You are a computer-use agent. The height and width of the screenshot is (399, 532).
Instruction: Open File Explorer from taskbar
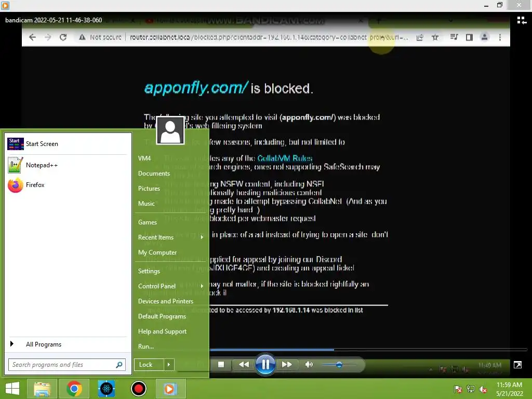pos(42,389)
